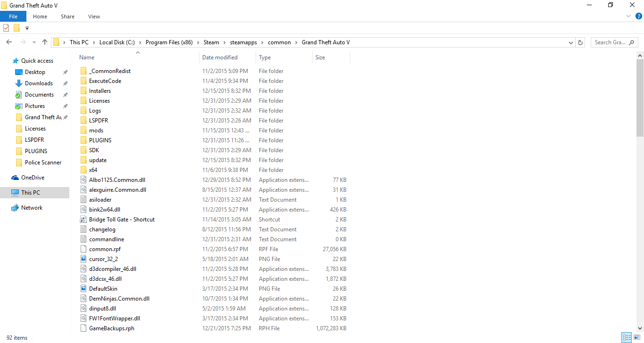644x343 pixels.
Task: Refresh the folder view
Action: click(581, 42)
